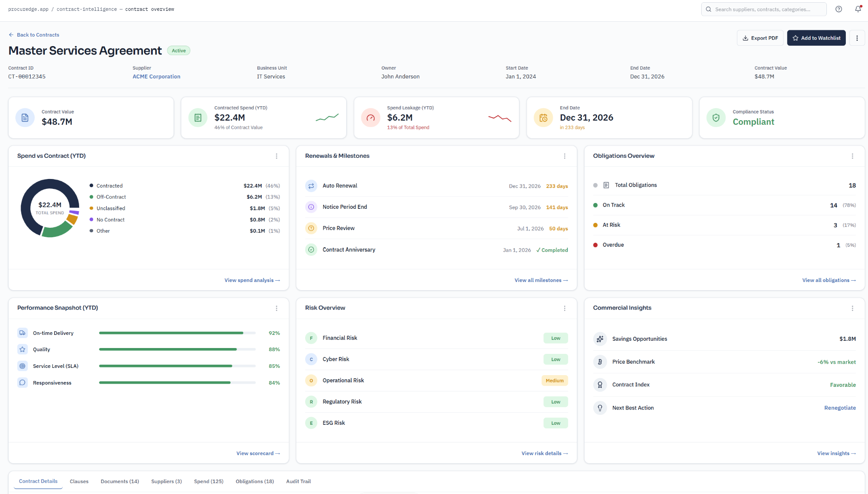This screenshot has width=868, height=494.
Task: Click the Export PDF button
Action: pos(760,38)
